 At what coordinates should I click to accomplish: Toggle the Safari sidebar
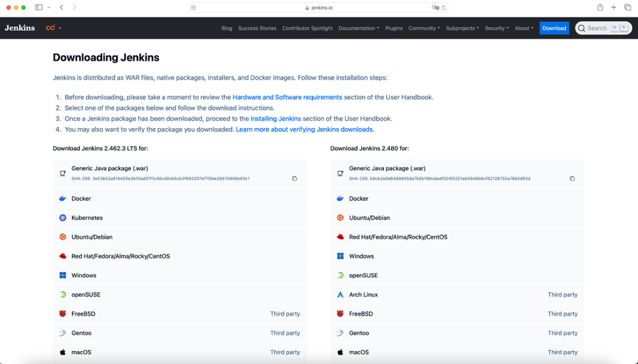[39, 7]
